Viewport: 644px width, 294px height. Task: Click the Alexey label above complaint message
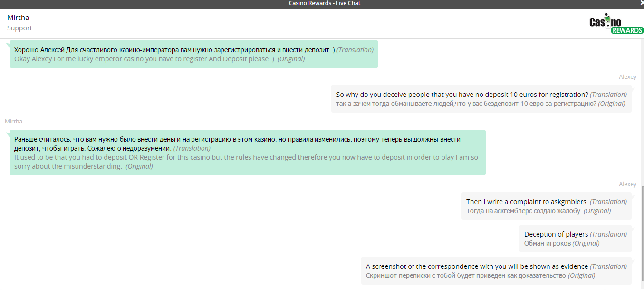tap(627, 184)
